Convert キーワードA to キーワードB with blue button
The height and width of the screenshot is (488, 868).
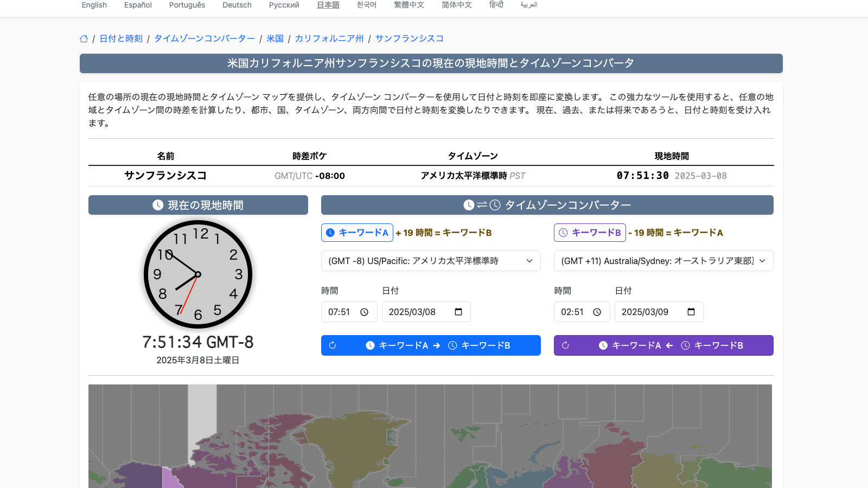pos(438,345)
